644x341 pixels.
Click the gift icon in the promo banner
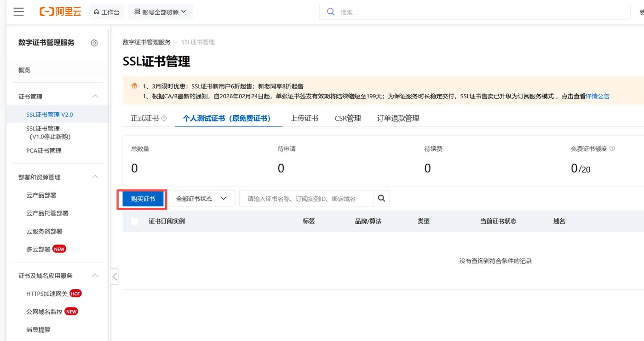[134, 86]
